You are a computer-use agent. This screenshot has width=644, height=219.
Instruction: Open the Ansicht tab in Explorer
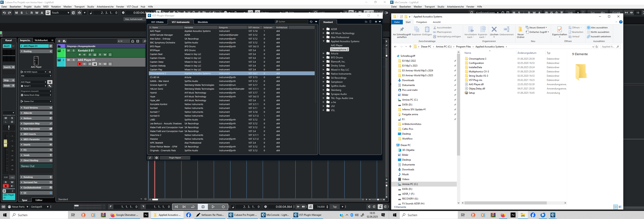[437, 22]
